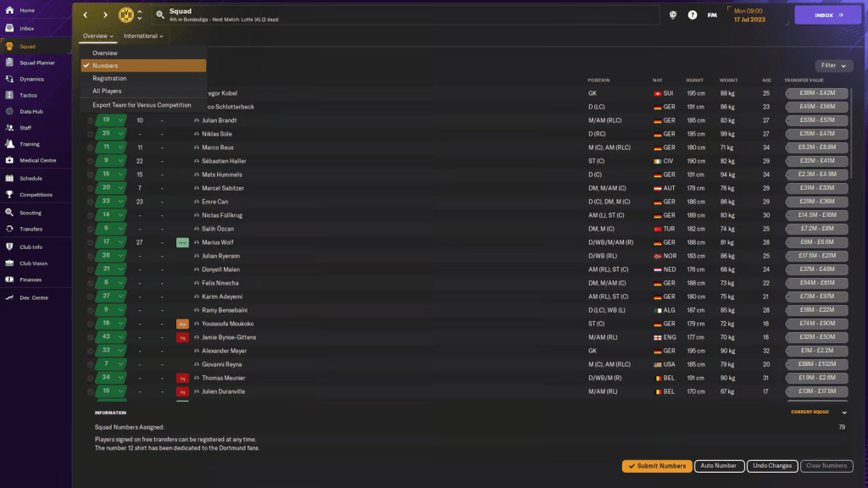This screenshot has height=488, width=868.
Task: Click the help question mark icon
Action: [x=693, y=15]
